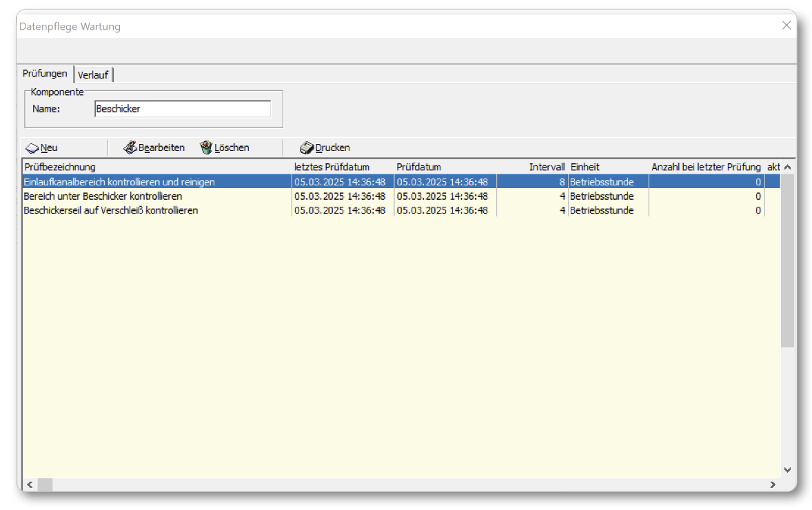
Task: Click the Intervall value 8 cell
Action: tap(532, 182)
